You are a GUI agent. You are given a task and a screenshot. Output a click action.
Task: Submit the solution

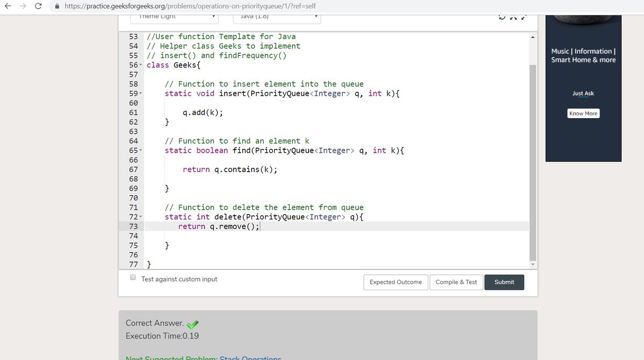[504, 282]
